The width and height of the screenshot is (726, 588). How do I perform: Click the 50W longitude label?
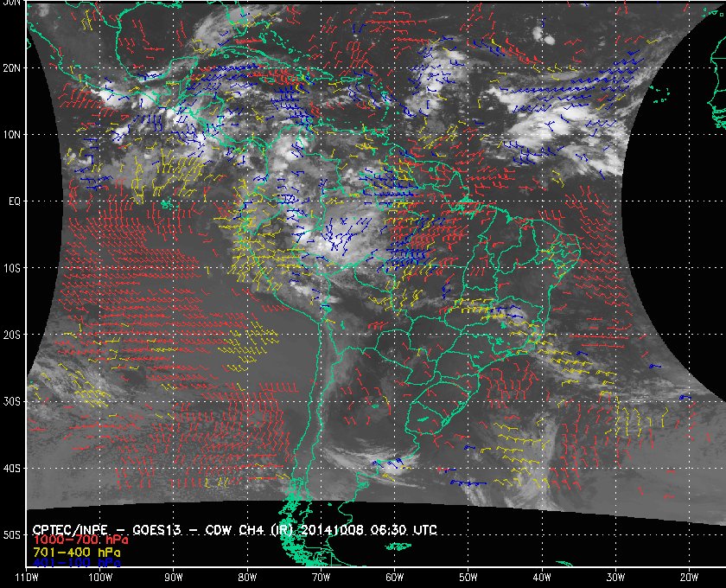(x=468, y=578)
